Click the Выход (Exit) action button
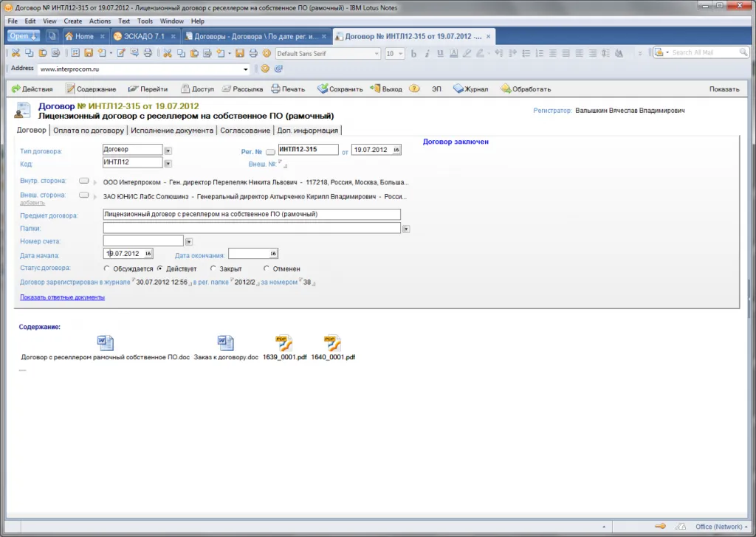This screenshot has width=756, height=537. tap(386, 89)
